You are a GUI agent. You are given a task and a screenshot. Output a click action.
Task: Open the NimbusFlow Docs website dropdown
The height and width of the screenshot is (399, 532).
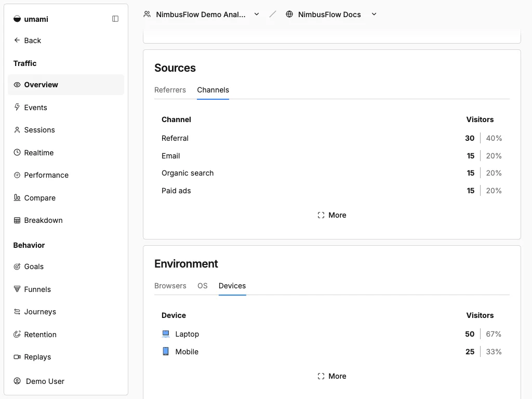(331, 14)
